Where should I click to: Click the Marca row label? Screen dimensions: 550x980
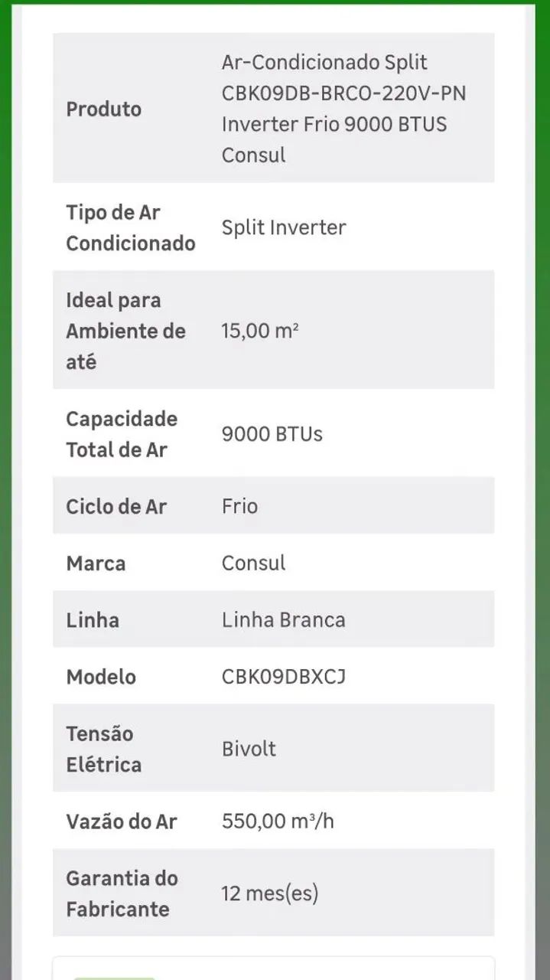pos(96,563)
